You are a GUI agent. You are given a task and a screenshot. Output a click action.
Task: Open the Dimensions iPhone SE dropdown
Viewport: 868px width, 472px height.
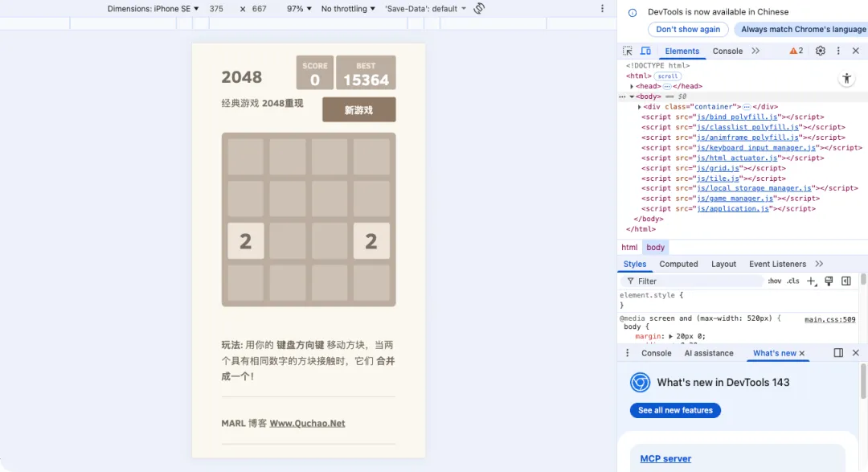(153, 9)
